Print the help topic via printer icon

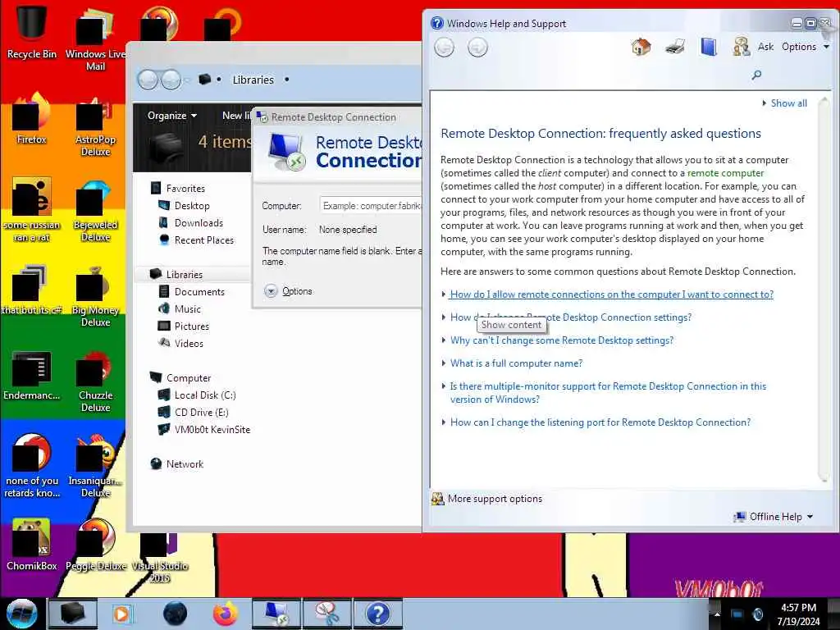[675, 47]
